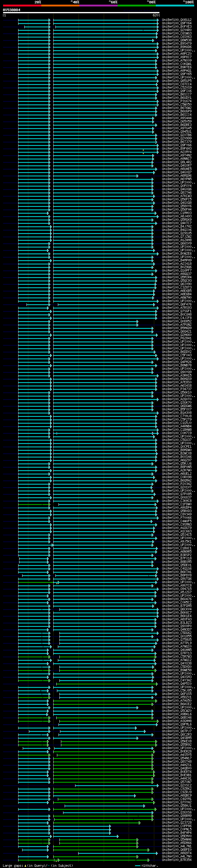Click the 620 end position marker
The width and height of the screenshot is (197, 868).
tap(155, 15)
